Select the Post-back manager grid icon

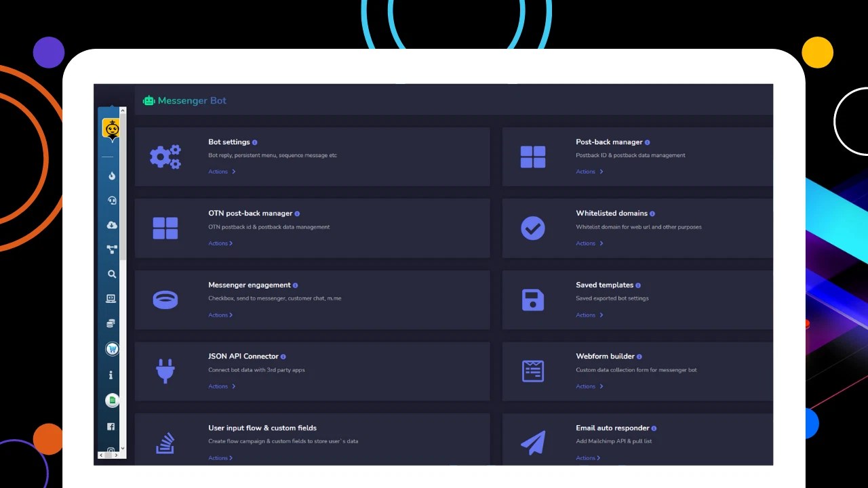coord(532,157)
